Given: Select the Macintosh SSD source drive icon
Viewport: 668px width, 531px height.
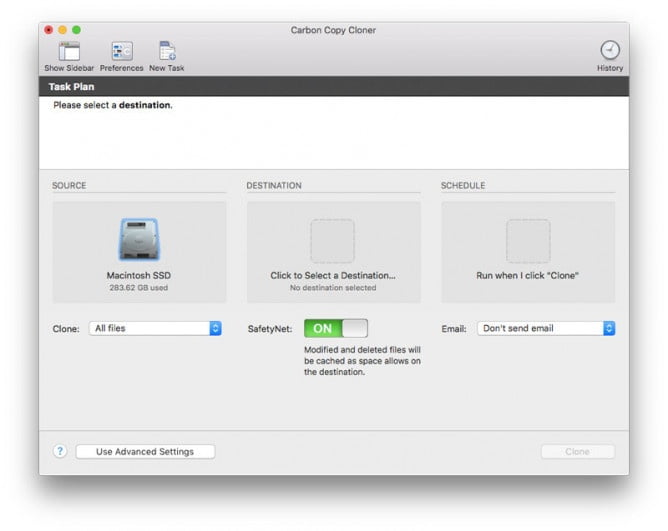Looking at the screenshot, I should pos(139,239).
